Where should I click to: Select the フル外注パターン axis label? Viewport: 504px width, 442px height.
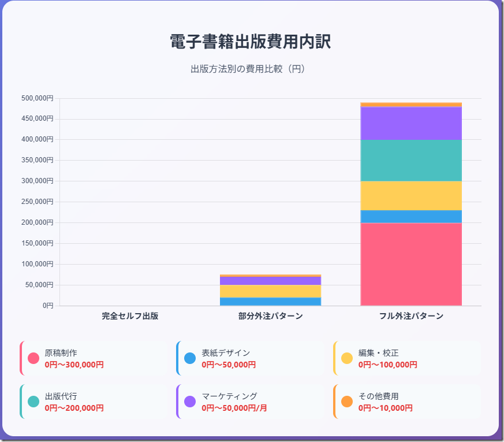pyautogui.click(x=412, y=317)
